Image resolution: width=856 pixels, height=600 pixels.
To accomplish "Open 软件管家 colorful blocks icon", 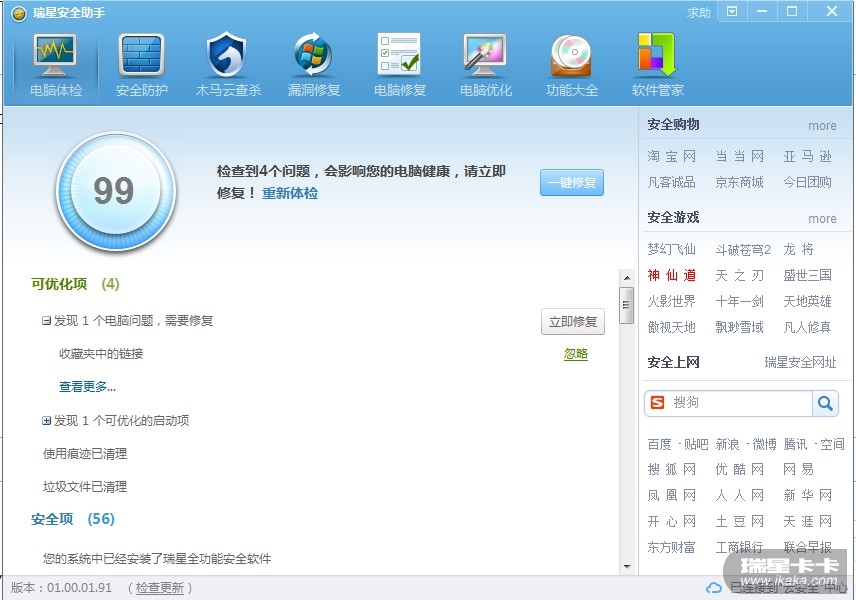I will coord(657,55).
